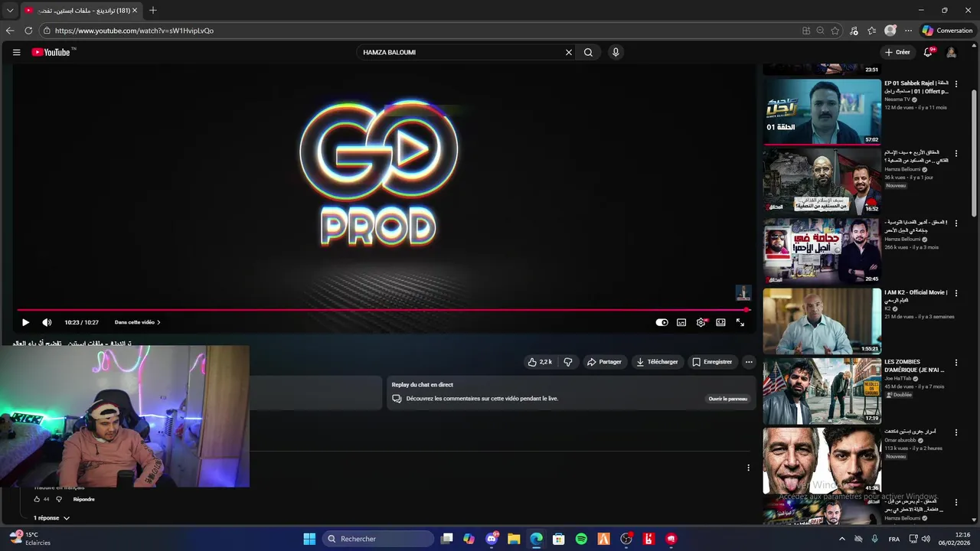This screenshot has width=980, height=551.
Task: Enter fullscreen mode in player
Action: click(740, 322)
